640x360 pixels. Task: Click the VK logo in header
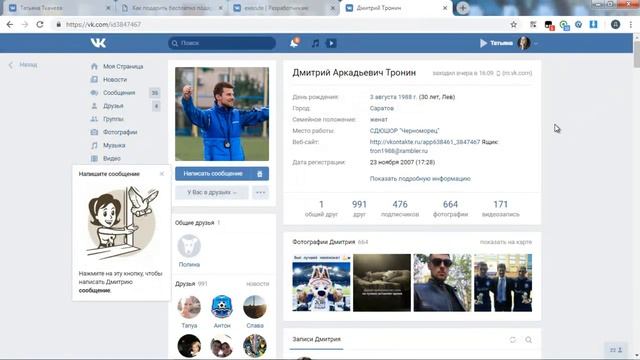click(98, 43)
